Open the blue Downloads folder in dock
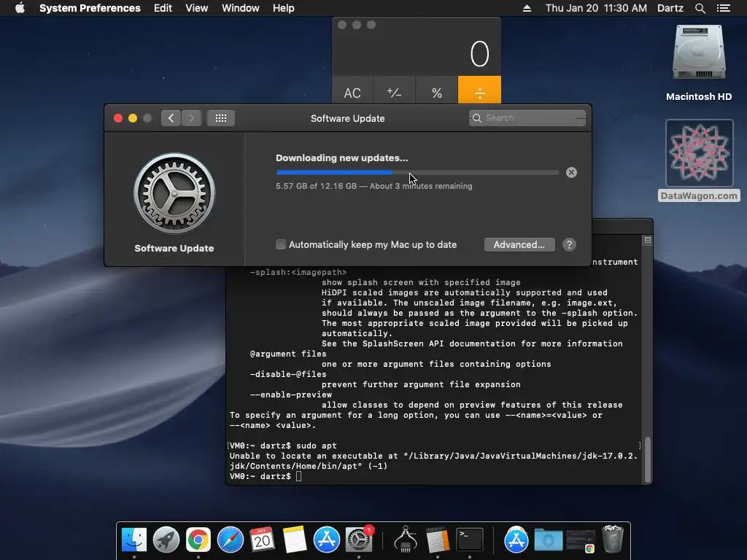 (x=549, y=540)
